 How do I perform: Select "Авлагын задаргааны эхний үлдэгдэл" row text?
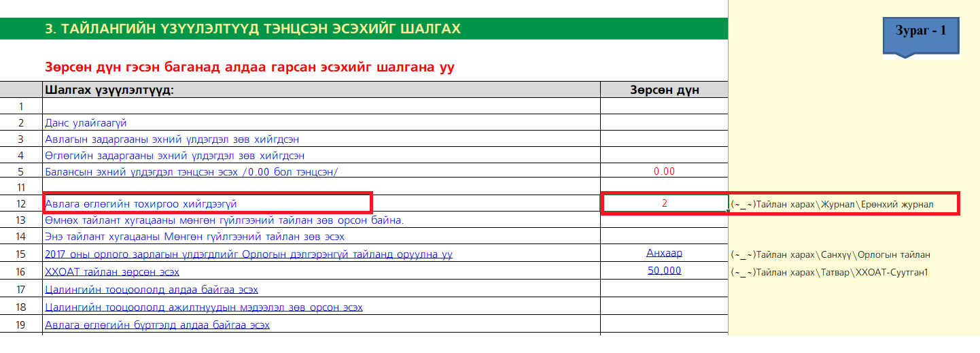pyautogui.click(x=172, y=139)
